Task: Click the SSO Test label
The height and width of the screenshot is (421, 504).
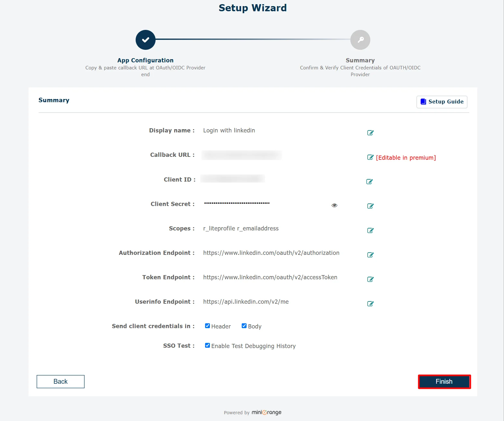Action: [179, 346]
